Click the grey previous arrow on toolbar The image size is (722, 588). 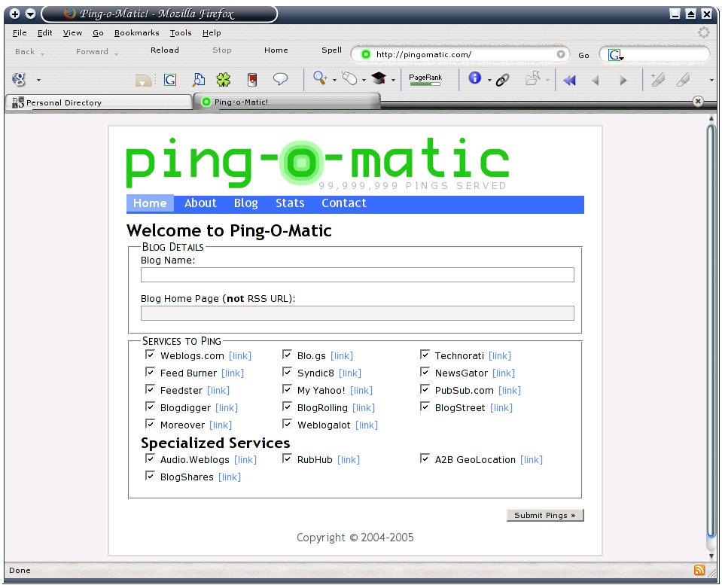pos(595,81)
